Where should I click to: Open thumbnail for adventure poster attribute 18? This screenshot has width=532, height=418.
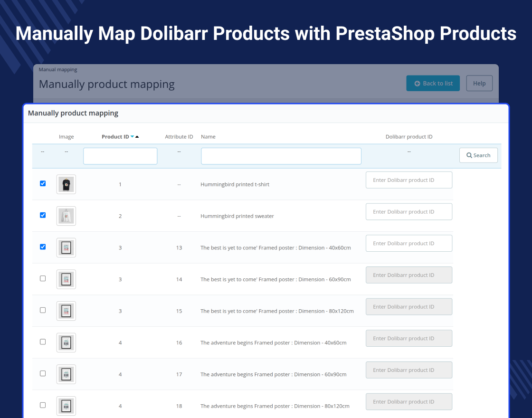tap(66, 406)
